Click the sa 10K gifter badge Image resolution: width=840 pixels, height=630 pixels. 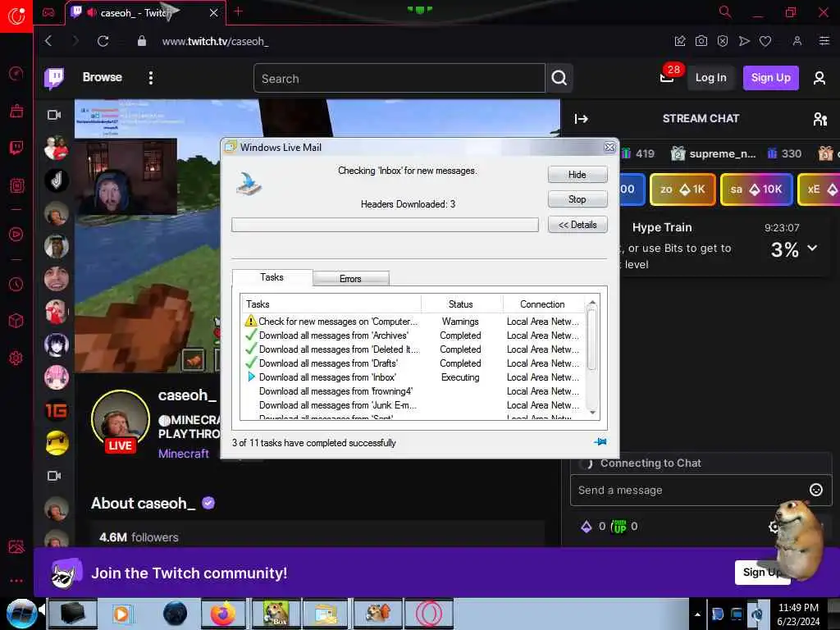click(756, 189)
